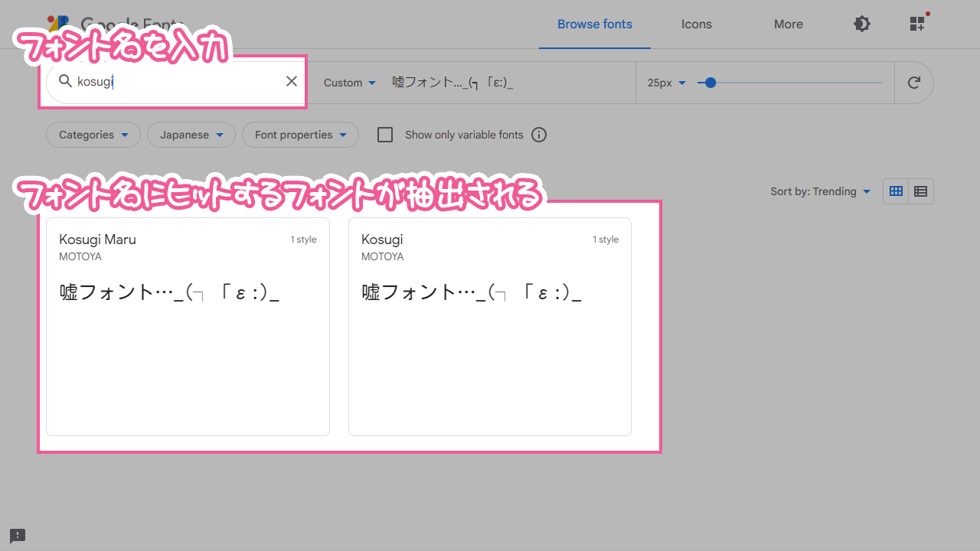The height and width of the screenshot is (551, 980).
Task: Open the More tab
Action: (789, 24)
